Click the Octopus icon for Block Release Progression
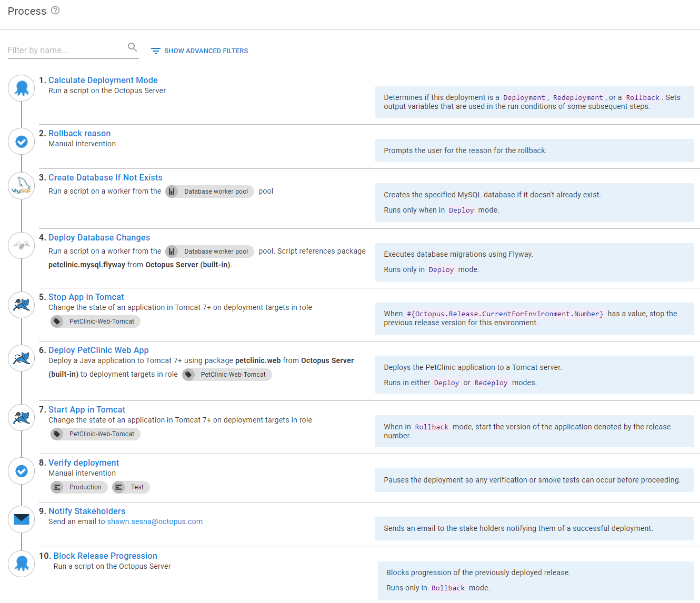Image resolution: width=700 pixels, height=603 pixels. [21, 563]
